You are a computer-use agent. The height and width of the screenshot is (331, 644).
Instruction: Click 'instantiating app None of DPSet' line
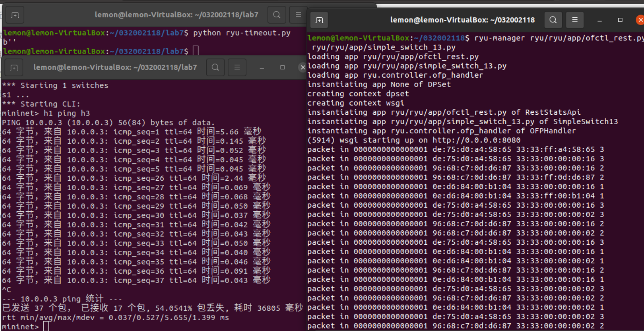click(379, 85)
